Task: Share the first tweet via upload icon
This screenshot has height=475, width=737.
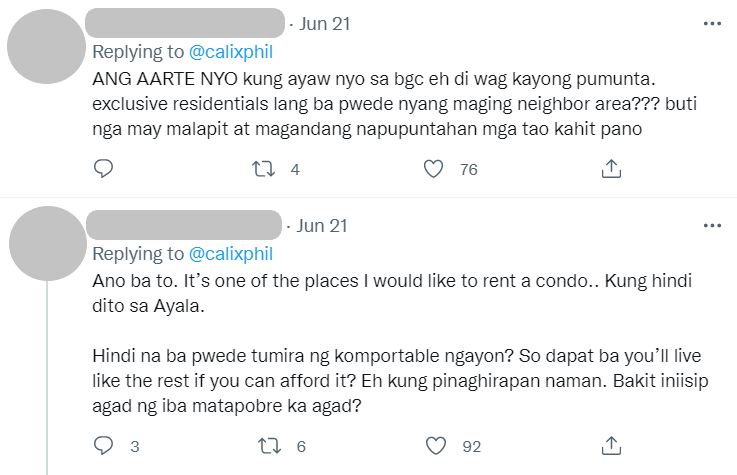Action: pyautogui.click(x=611, y=169)
